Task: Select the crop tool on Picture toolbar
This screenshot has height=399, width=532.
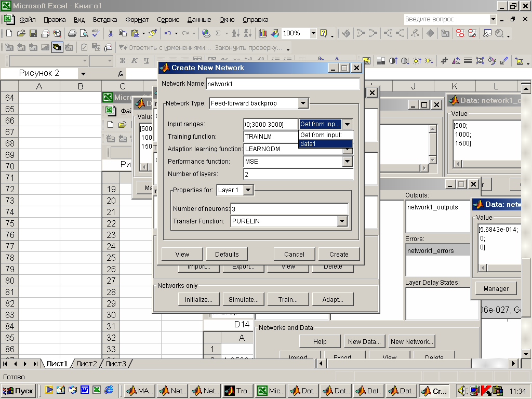Action: (x=444, y=61)
